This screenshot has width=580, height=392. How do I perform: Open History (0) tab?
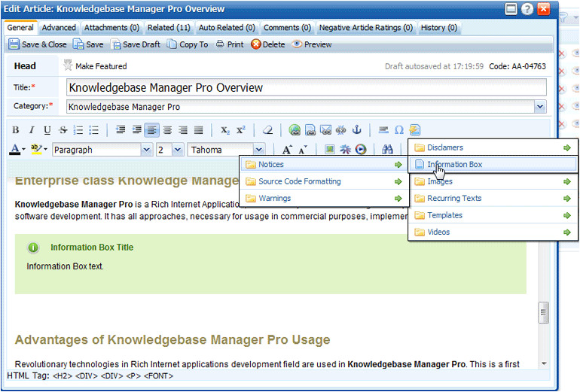tap(439, 28)
